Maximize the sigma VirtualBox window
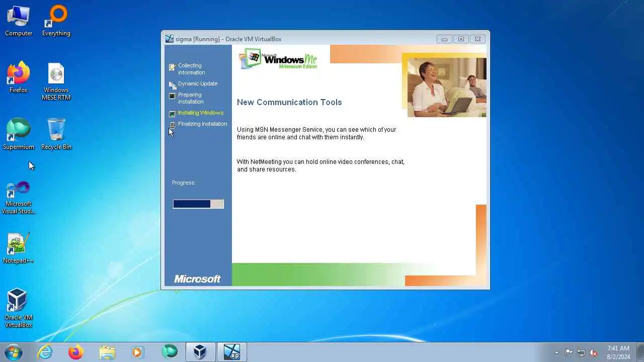Viewport: 644px width, 362px height. pyautogui.click(x=461, y=39)
